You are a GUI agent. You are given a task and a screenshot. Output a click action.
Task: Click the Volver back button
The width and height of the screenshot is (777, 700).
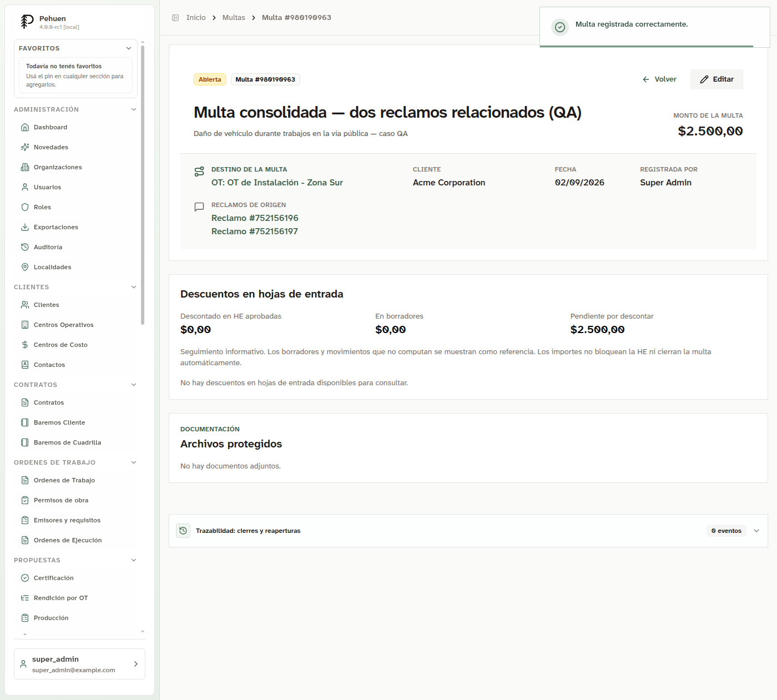tap(659, 79)
